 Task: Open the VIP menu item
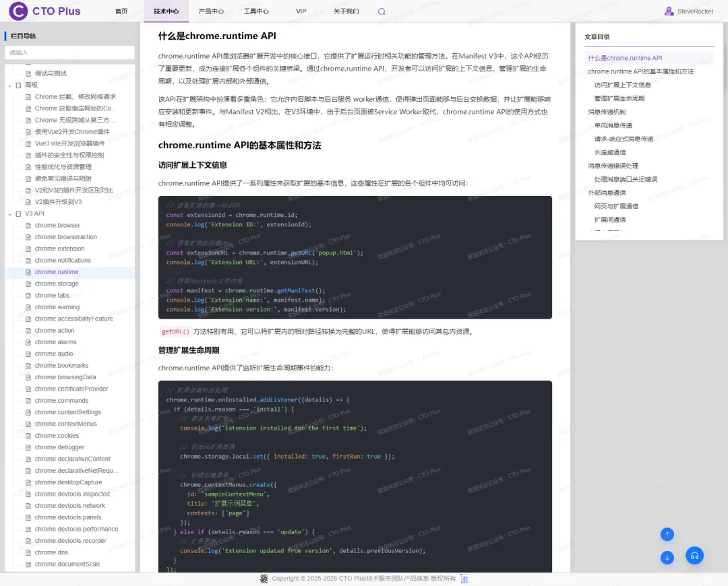[301, 11]
